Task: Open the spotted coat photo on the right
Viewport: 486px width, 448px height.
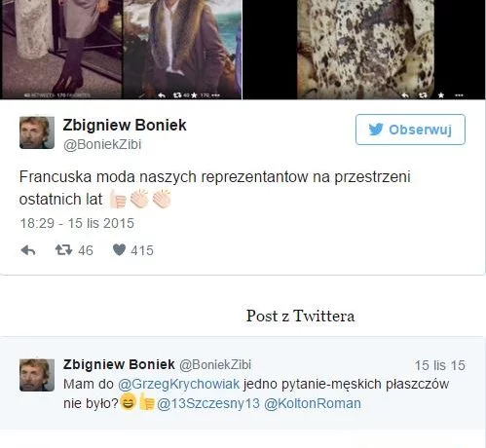Action: (x=363, y=50)
